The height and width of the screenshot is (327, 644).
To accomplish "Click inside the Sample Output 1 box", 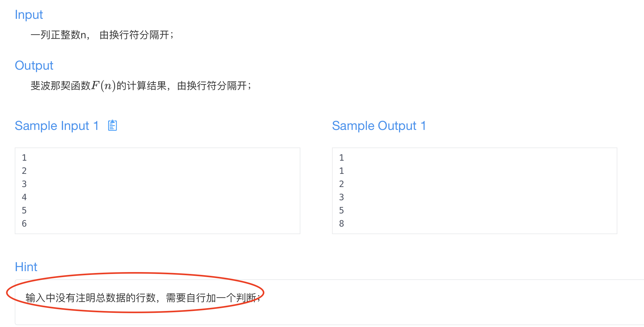I will tap(475, 191).
